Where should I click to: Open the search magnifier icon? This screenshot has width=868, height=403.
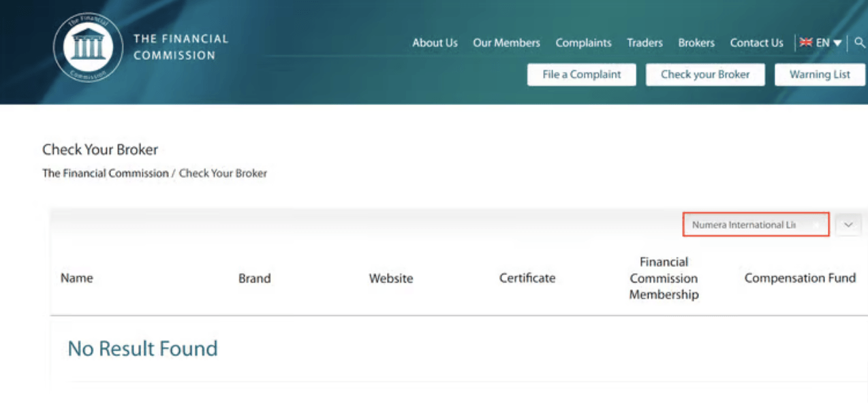pyautogui.click(x=860, y=42)
